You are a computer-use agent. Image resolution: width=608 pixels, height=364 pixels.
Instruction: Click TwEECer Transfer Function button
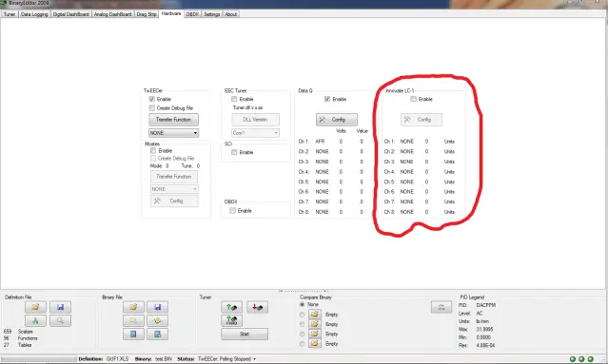(174, 120)
